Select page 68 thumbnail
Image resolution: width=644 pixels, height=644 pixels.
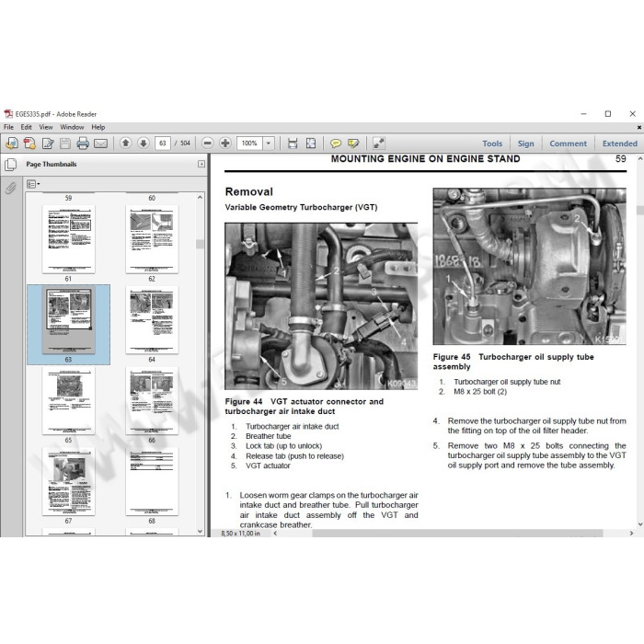tap(152, 481)
